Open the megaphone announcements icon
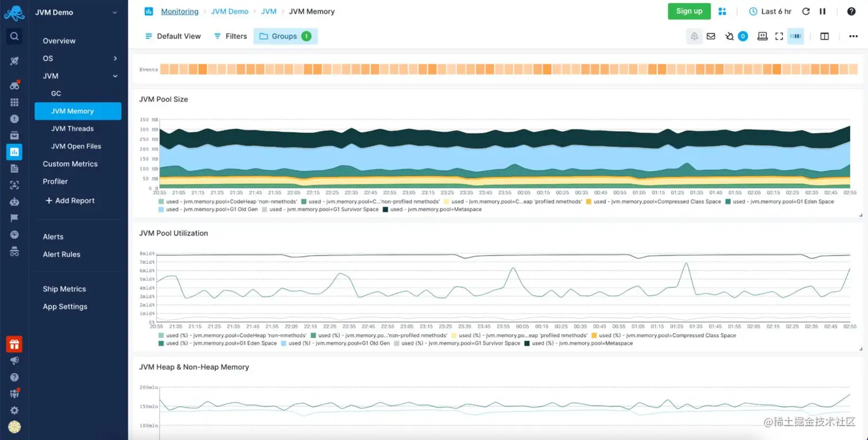Image resolution: width=868 pixels, height=440 pixels. (14, 361)
